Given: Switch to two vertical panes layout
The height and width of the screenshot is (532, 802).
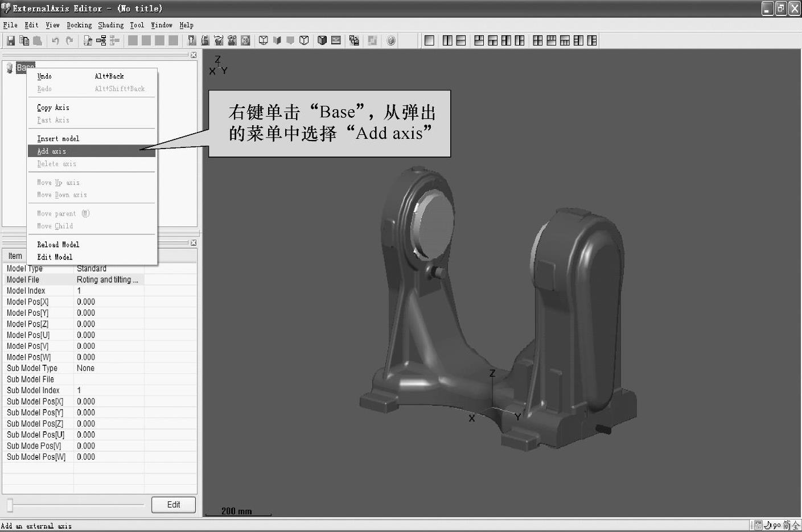Looking at the screenshot, I should click(447, 40).
